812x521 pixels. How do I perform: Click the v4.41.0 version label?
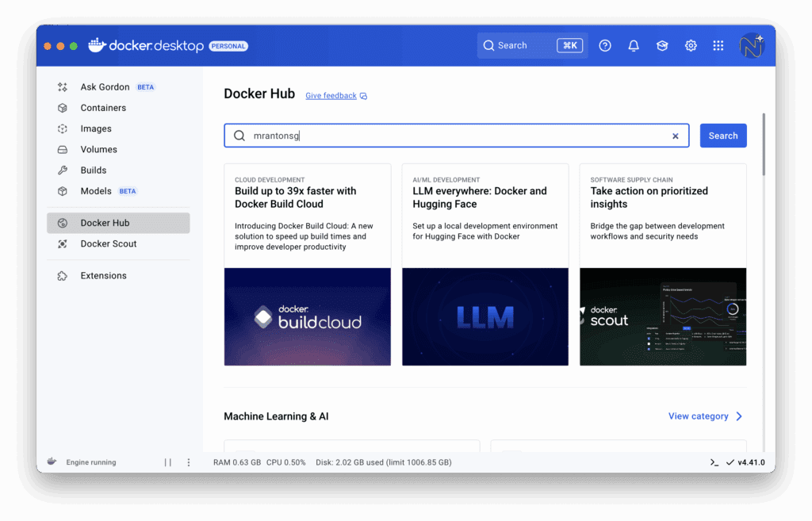(x=751, y=462)
